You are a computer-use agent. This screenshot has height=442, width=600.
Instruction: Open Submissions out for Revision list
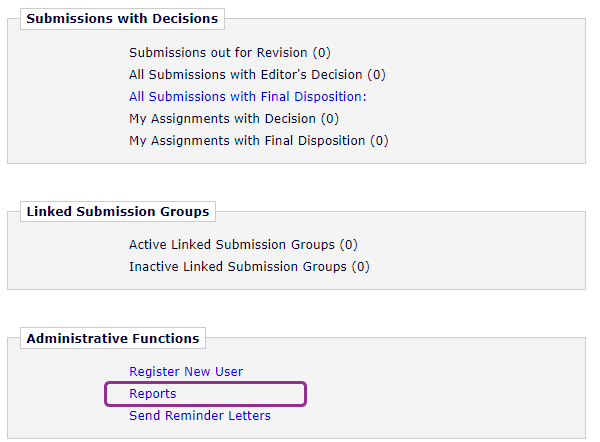tap(219, 52)
